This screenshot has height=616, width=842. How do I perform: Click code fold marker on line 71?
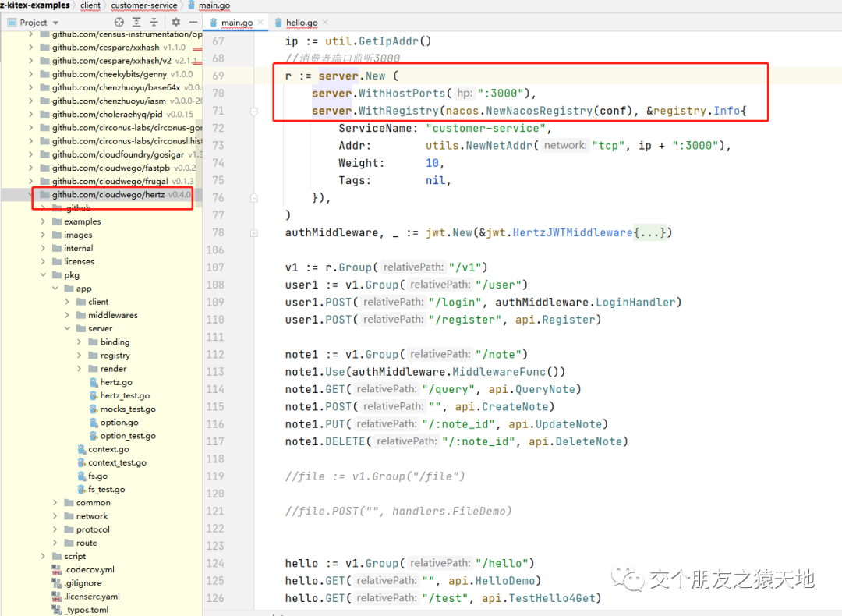pyautogui.click(x=254, y=112)
